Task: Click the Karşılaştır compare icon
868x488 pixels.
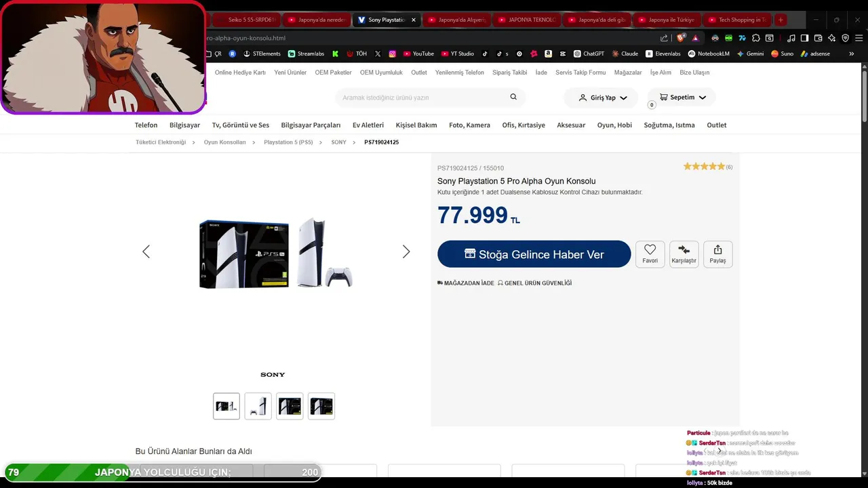Action: [684, 254]
